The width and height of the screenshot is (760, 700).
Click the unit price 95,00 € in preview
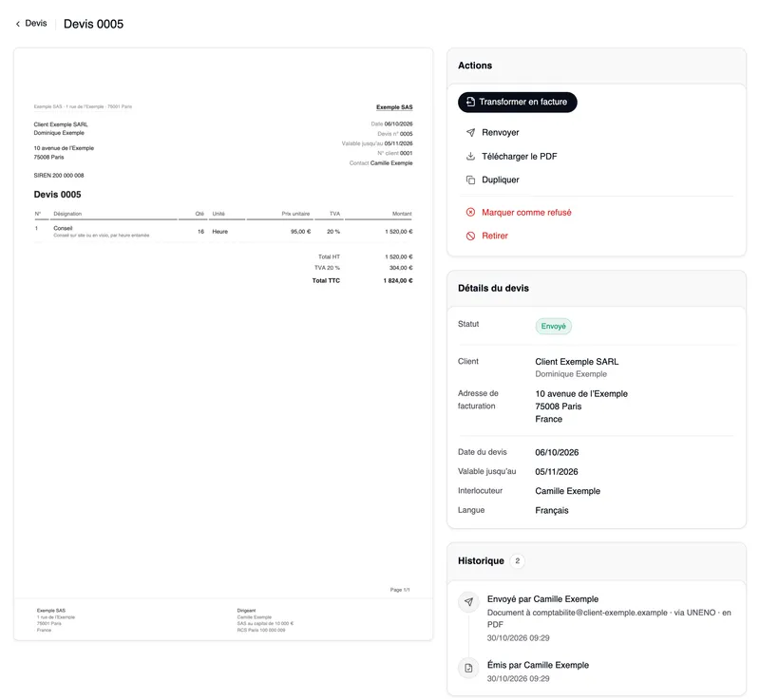(x=300, y=232)
